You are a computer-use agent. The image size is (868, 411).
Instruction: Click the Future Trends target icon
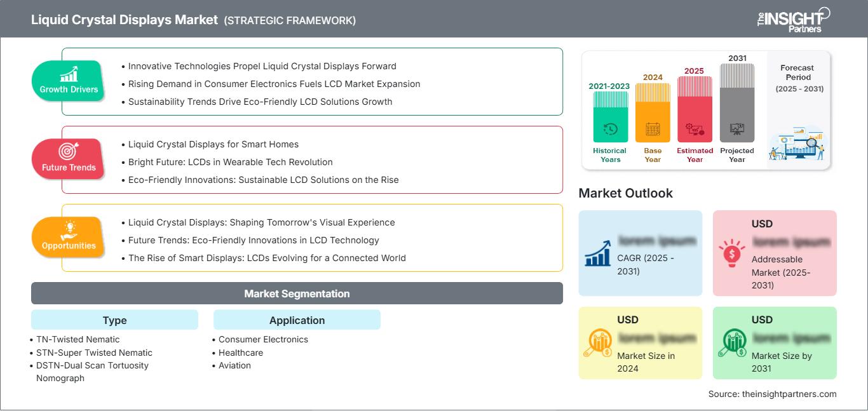[x=68, y=151]
